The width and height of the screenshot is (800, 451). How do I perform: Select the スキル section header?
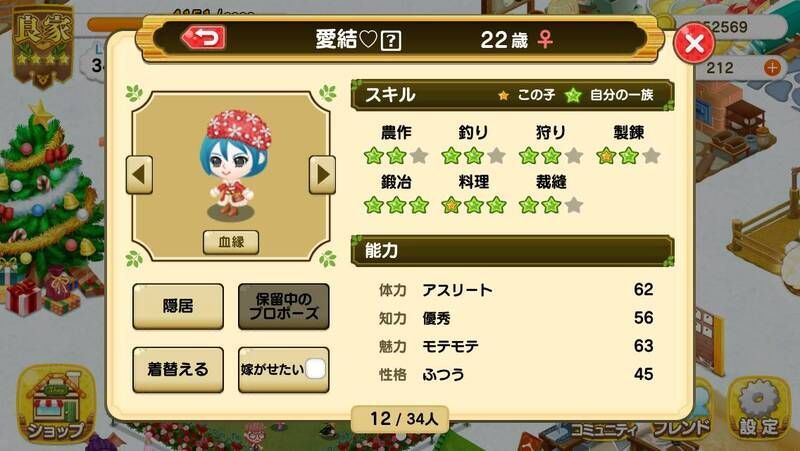(x=512, y=95)
